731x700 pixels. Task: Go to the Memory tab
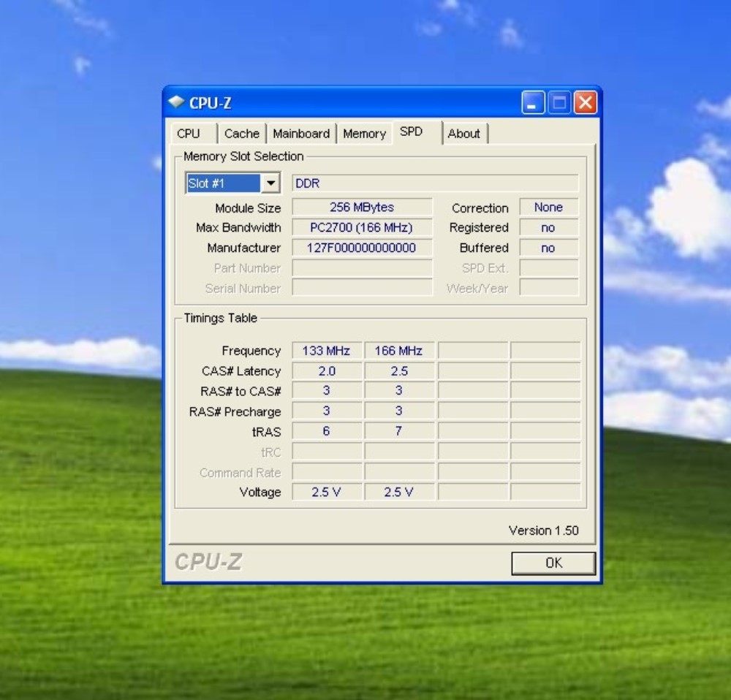click(364, 134)
